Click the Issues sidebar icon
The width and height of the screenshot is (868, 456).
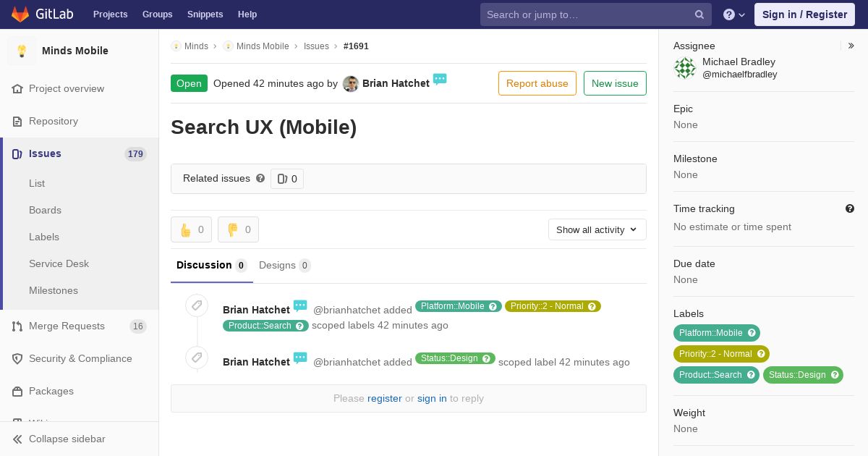click(x=17, y=153)
